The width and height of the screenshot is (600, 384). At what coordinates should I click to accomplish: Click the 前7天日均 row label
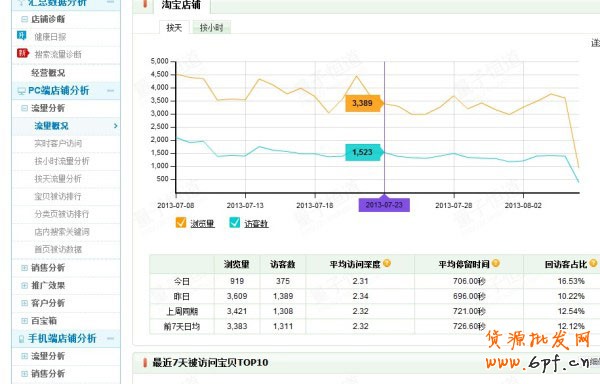pyautogui.click(x=182, y=327)
